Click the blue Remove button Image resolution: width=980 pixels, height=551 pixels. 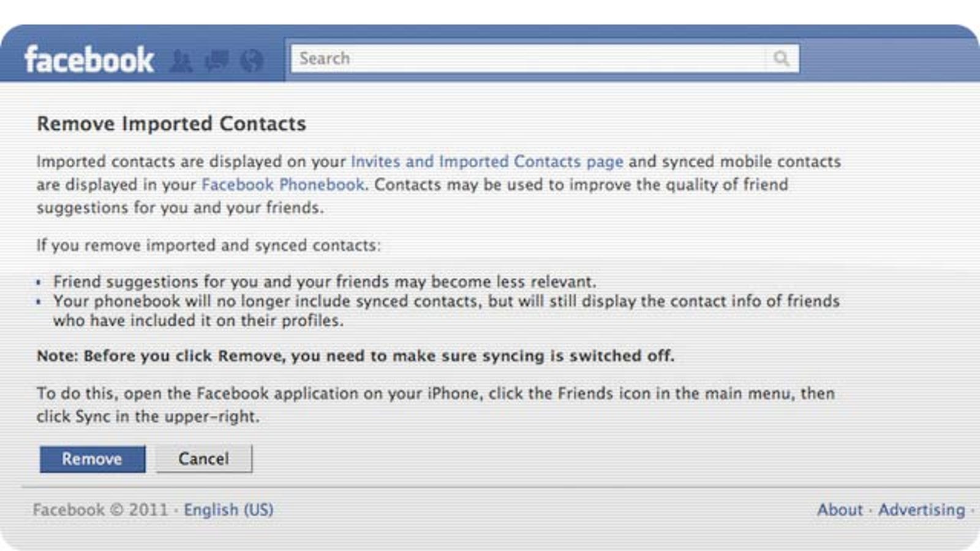(x=92, y=459)
